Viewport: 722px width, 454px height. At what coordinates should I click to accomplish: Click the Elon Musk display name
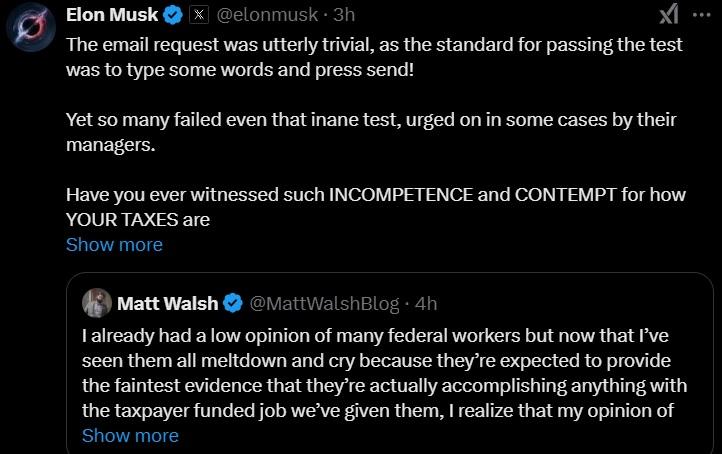pos(112,15)
